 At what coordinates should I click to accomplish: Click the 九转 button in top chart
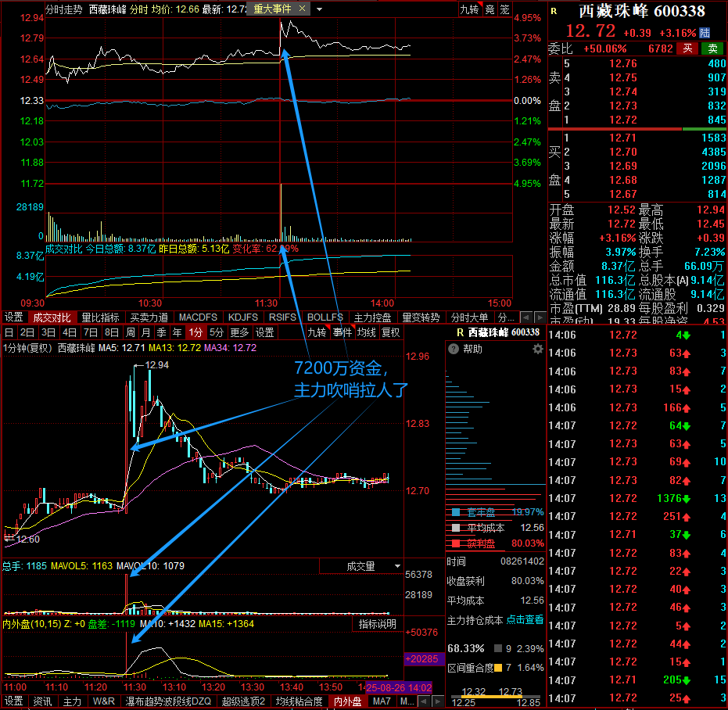[x=469, y=9]
